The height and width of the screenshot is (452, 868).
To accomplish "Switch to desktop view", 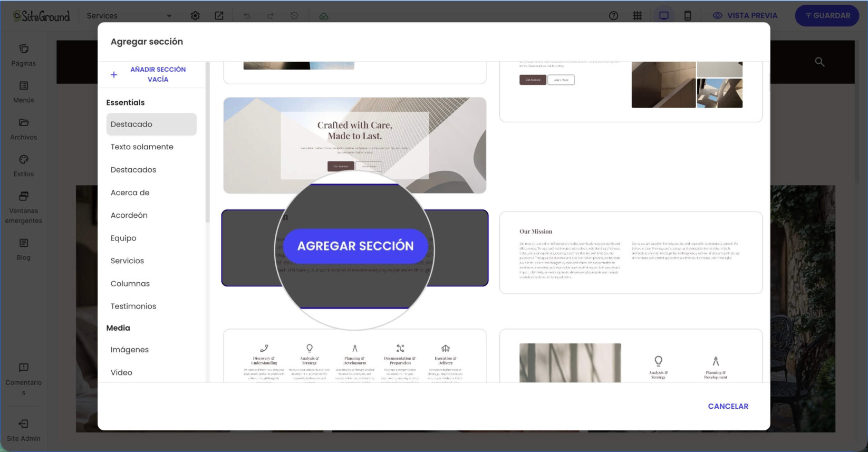I will click(664, 16).
